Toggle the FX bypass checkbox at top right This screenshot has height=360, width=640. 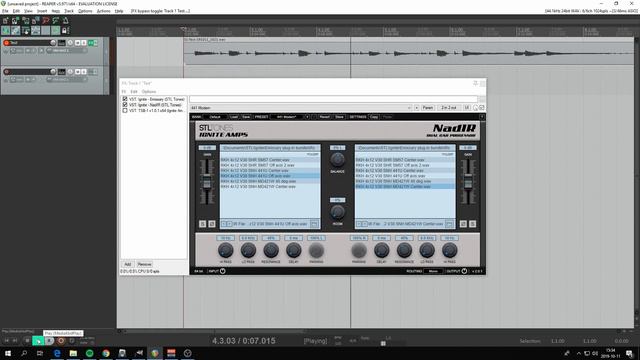[x=482, y=108]
